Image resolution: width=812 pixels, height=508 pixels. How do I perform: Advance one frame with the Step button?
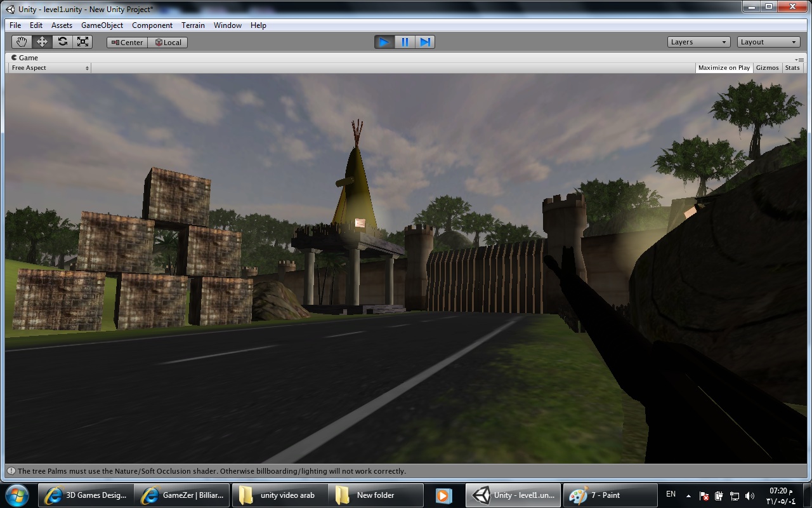pos(424,42)
